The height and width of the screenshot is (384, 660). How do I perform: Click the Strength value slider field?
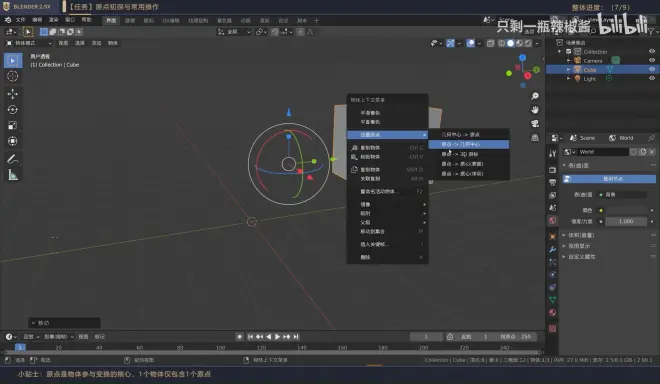(x=625, y=221)
